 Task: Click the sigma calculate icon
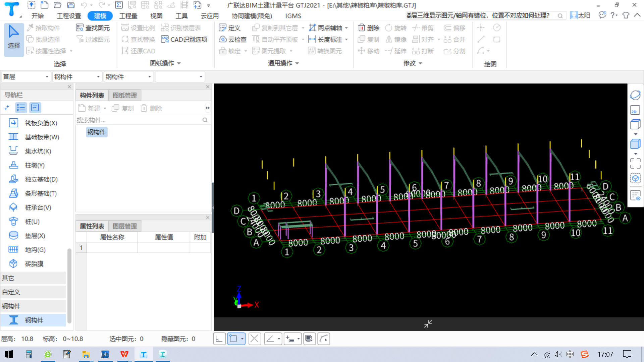[119, 5]
